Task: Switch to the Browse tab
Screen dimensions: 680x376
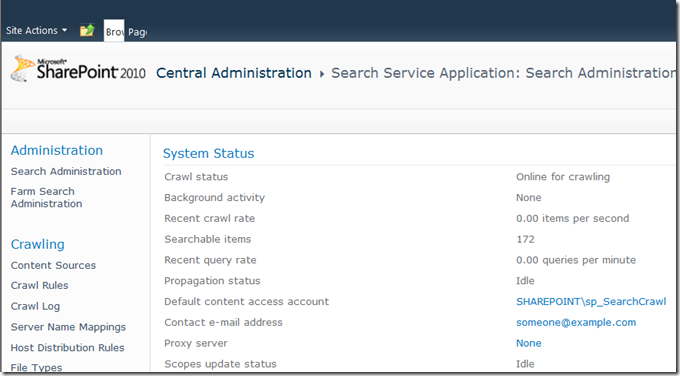Action: (x=114, y=32)
